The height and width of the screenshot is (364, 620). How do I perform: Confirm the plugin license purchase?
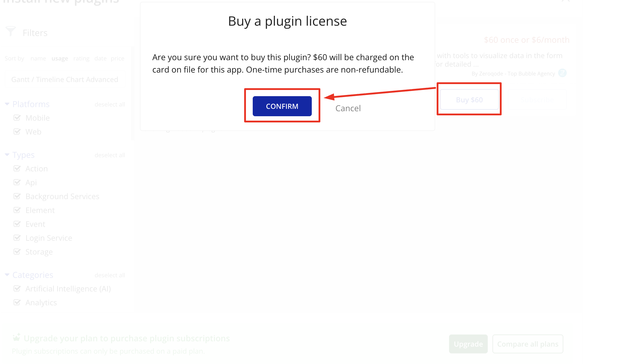[282, 106]
